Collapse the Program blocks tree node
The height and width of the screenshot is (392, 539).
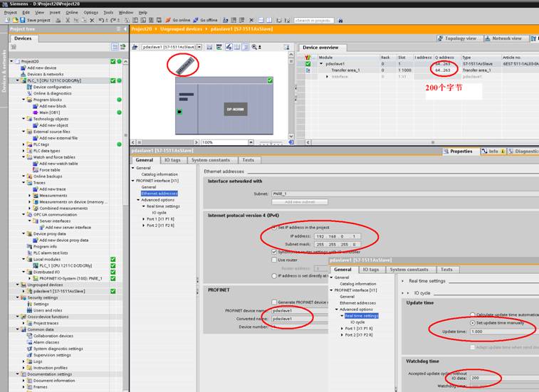point(23,100)
